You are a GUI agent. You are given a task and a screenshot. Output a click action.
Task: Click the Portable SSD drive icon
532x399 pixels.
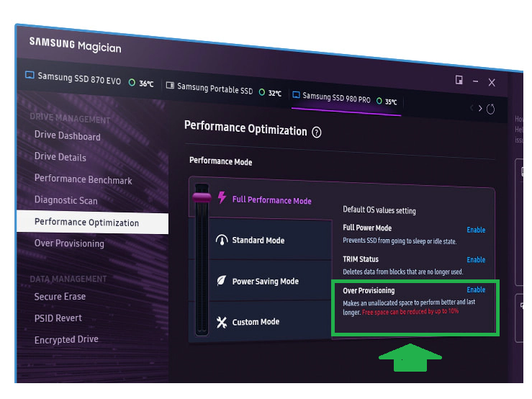(x=170, y=85)
